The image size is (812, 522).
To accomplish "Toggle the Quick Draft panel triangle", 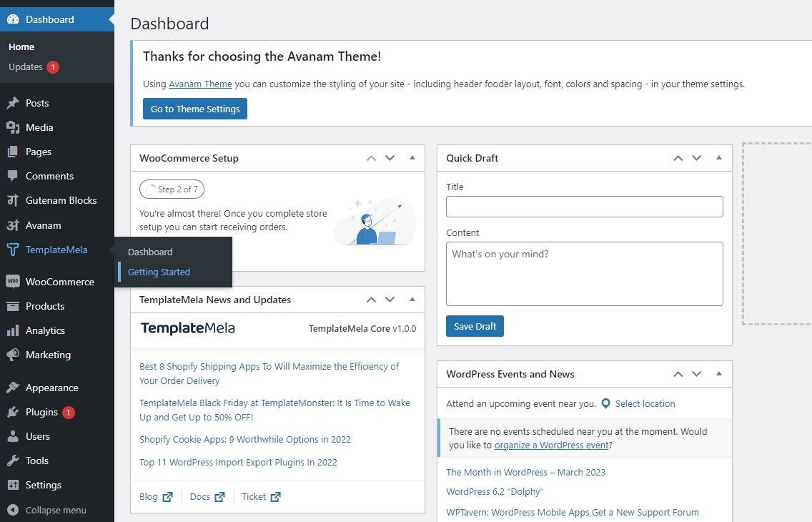I will [x=719, y=157].
